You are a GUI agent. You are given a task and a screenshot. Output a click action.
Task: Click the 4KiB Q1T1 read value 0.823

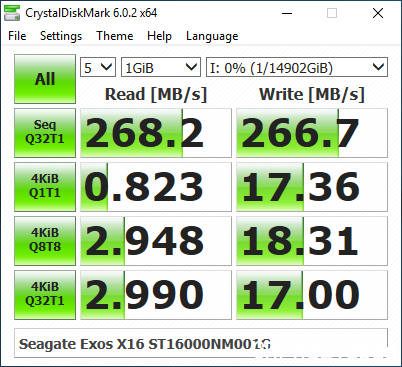(156, 187)
